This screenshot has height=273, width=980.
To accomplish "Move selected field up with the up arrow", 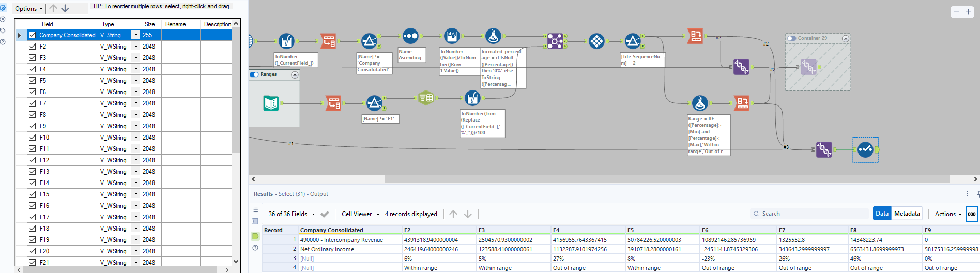I will pyautogui.click(x=53, y=8).
